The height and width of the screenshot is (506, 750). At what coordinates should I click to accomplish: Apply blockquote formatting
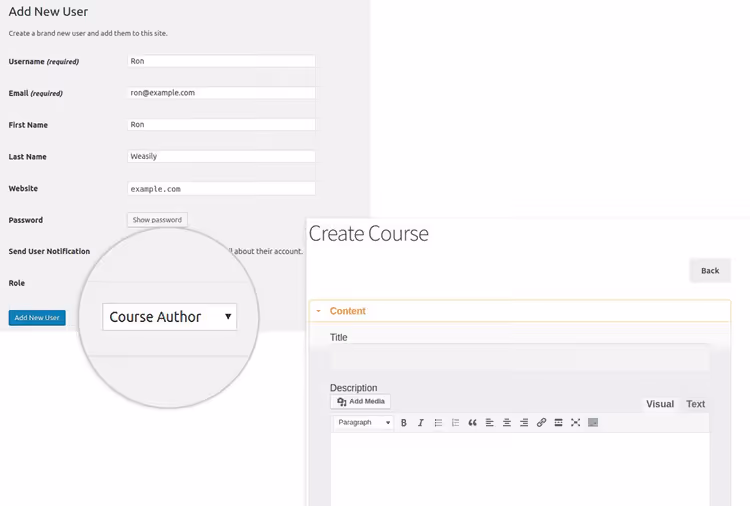[x=473, y=423]
